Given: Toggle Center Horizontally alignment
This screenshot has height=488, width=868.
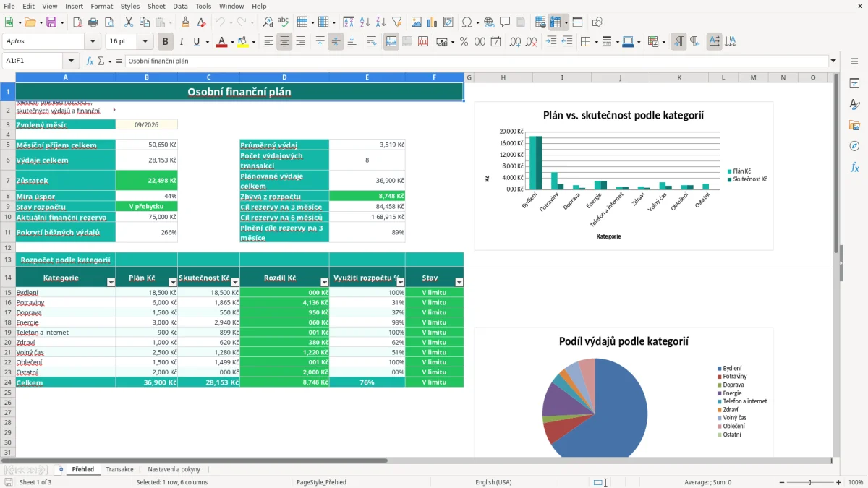Looking at the screenshot, I should pyautogui.click(x=284, y=42).
